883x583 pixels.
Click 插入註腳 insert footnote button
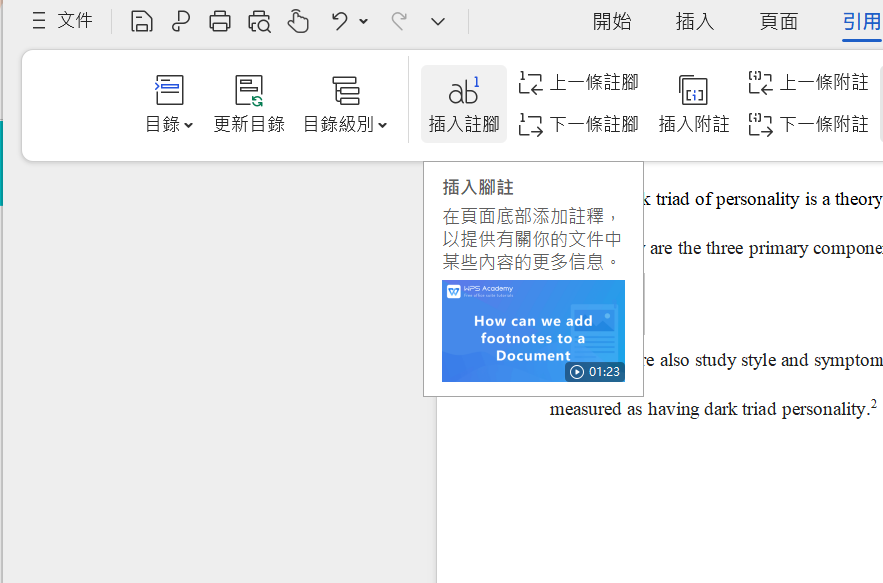click(x=464, y=104)
